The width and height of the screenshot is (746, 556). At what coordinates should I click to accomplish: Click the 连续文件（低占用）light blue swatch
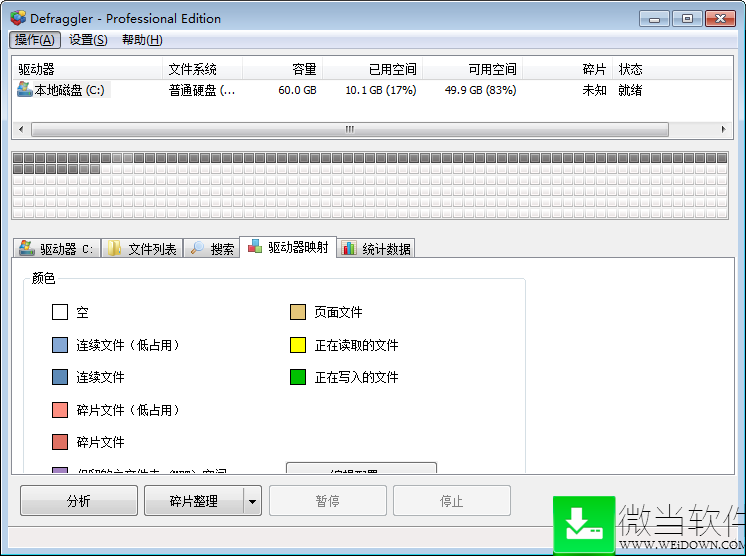pyautogui.click(x=60, y=345)
